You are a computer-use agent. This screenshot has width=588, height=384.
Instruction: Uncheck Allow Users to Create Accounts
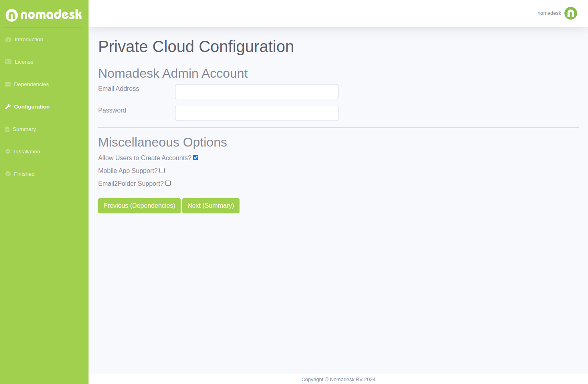click(196, 158)
